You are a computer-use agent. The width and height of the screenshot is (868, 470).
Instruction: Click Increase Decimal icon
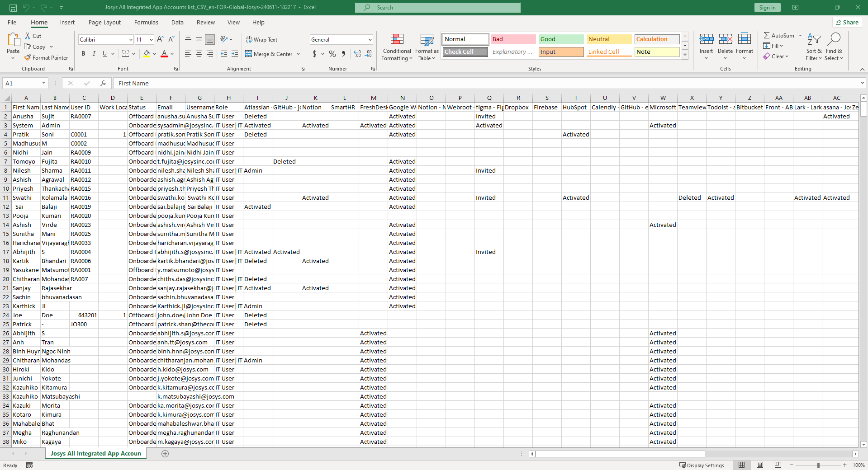click(x=357, y=54)
